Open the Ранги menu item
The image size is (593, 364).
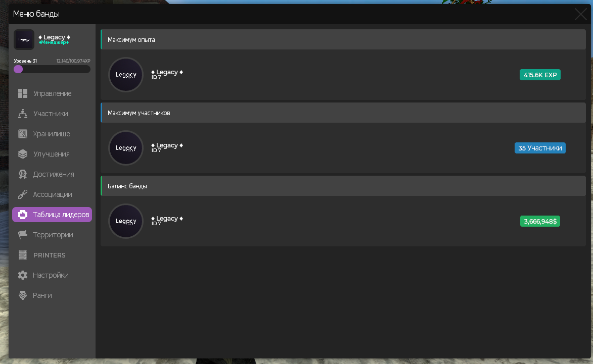52,295
